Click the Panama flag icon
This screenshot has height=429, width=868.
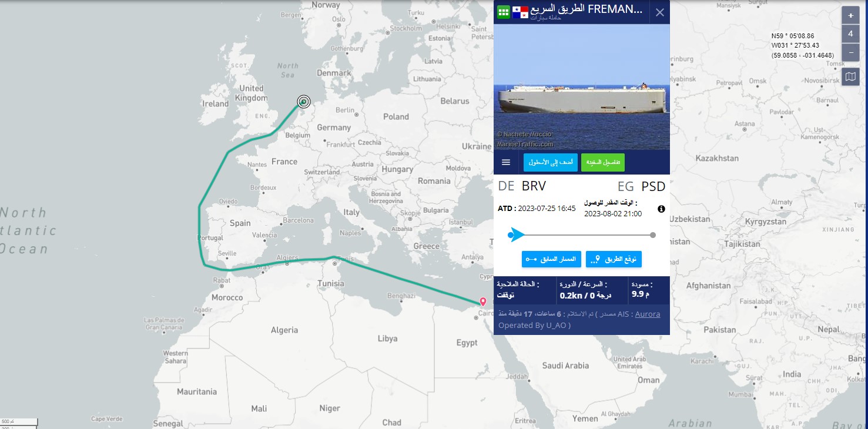520,12
